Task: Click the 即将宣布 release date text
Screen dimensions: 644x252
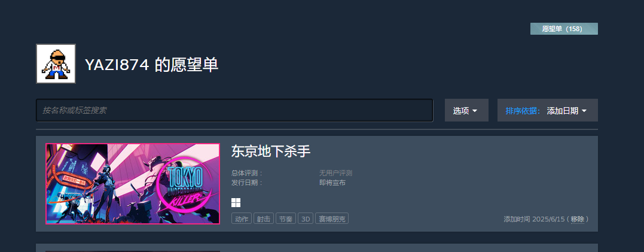Action: [332, 183]
